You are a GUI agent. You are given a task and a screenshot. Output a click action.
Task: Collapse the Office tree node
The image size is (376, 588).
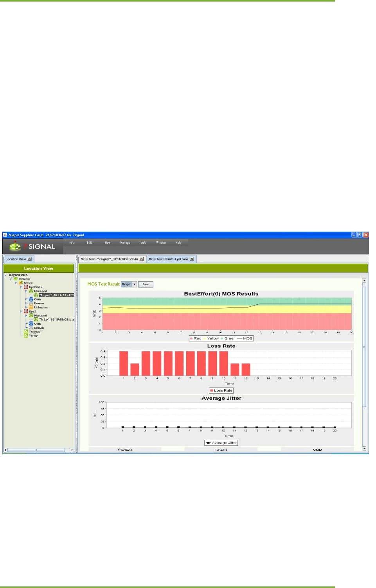pos(16,283)
